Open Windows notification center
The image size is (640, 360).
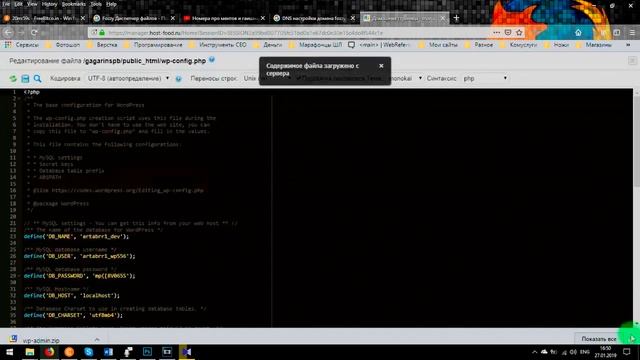tap(627, 352)
